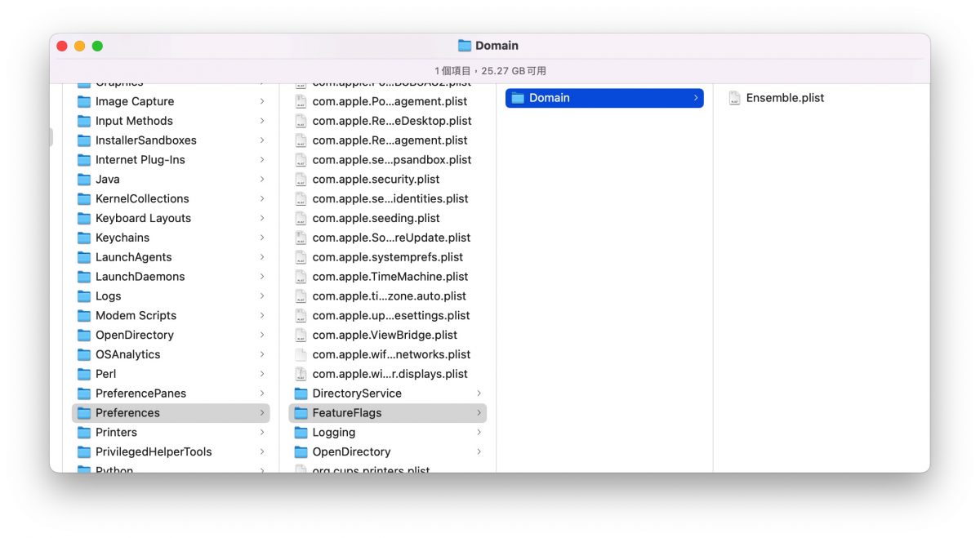Select the Modem Scripts folder
The image size is (980, 538).
[x=171, y=315]
